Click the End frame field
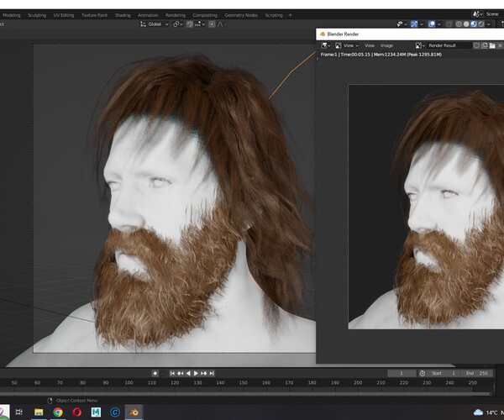 coord(477,374)
